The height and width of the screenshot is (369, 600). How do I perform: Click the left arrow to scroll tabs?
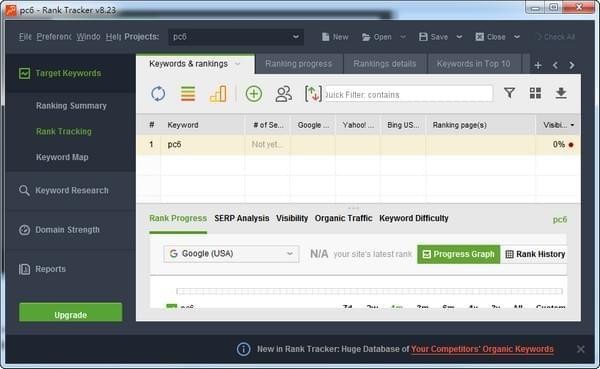(555, 65)
